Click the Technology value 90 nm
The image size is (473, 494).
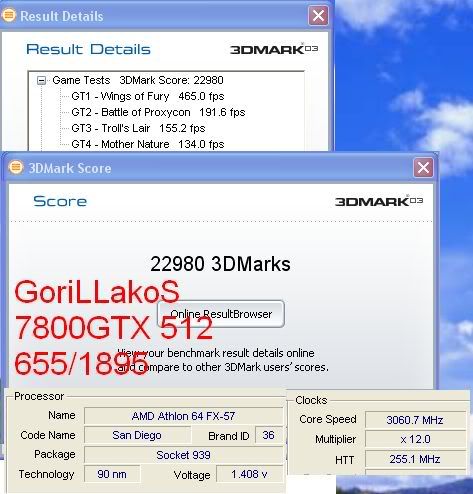112,474
